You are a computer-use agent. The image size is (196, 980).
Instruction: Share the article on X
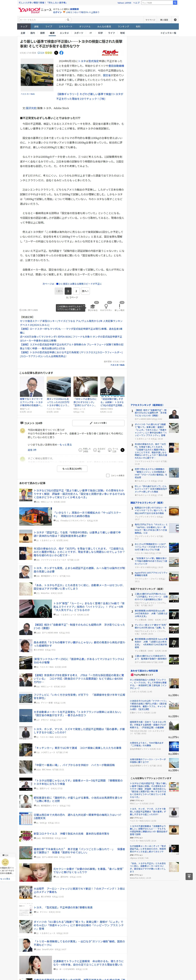pos(56,53)
